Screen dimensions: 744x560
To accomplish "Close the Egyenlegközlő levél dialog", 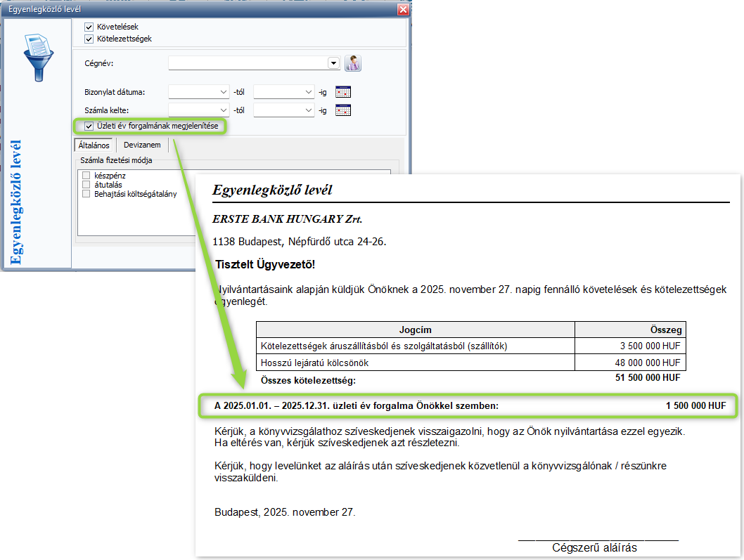I will 403,9.
